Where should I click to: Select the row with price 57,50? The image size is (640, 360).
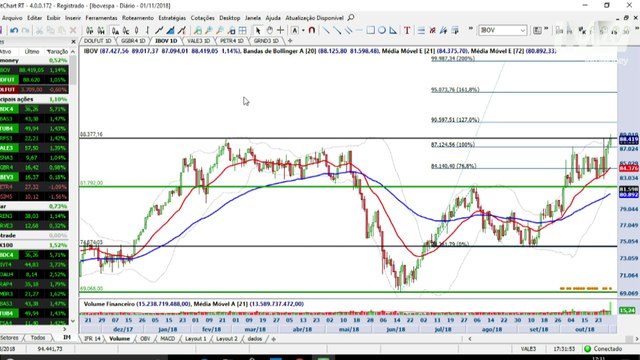[34, 148]
